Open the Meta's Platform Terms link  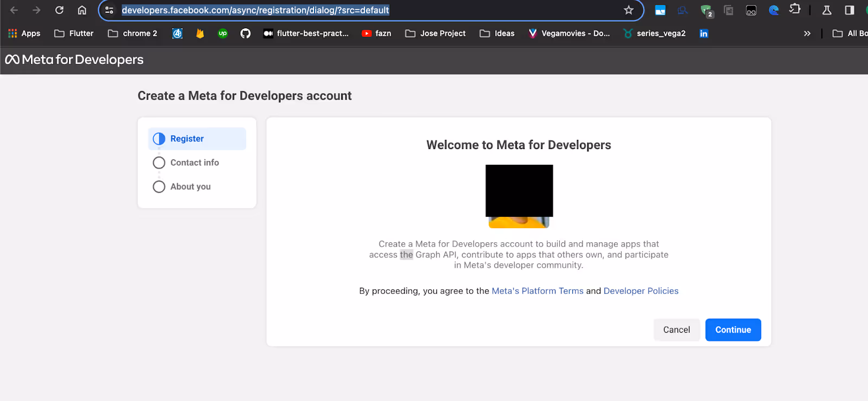click(538, 291)
